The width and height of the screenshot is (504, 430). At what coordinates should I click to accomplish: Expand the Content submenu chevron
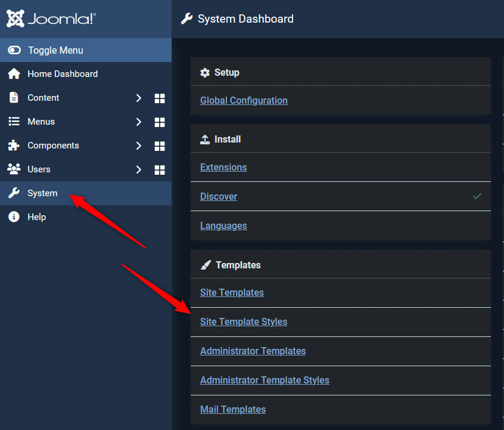click(x=138, y=98)
